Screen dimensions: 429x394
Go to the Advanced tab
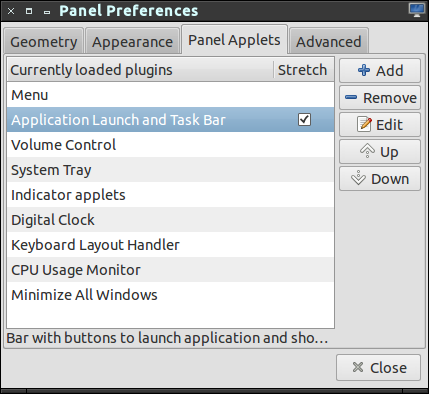328,41
